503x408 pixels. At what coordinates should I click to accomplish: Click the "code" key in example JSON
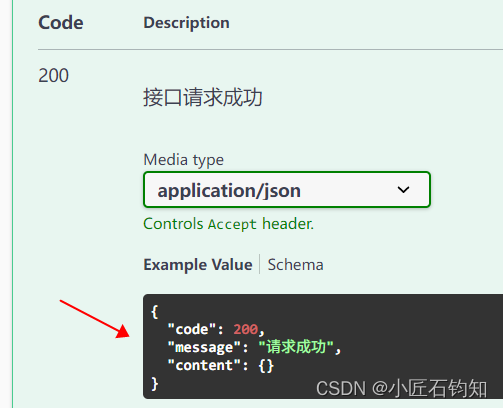pyautogui.click(x=192, y=329)
